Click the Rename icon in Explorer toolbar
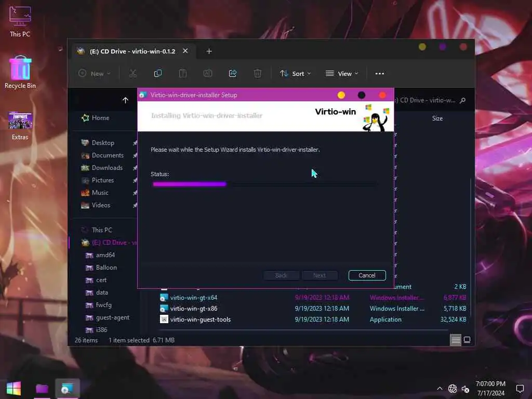The height and width of the screenshot is (399, 532). 208,74
